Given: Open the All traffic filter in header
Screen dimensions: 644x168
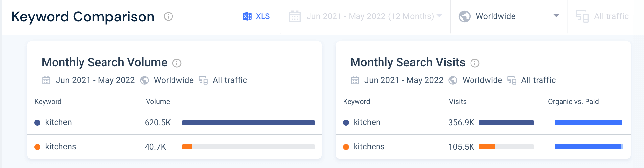Looking at the screenshot, I should [x=611, y=16].
